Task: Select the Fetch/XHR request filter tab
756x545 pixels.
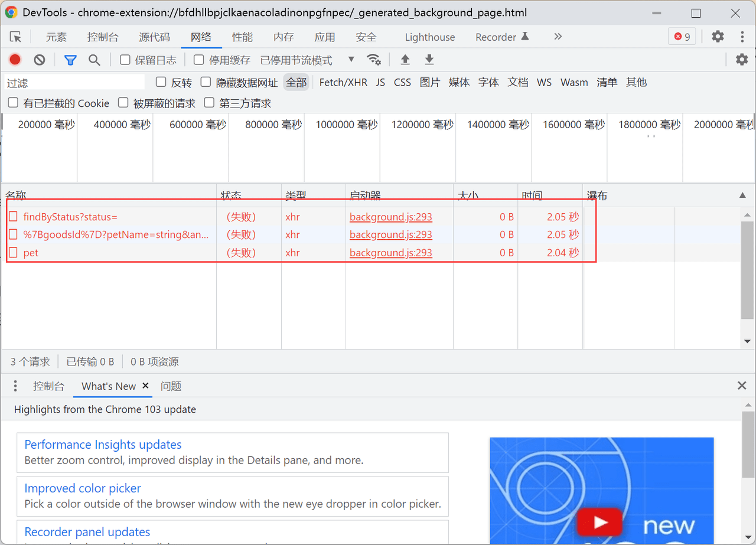Action: 343,82
